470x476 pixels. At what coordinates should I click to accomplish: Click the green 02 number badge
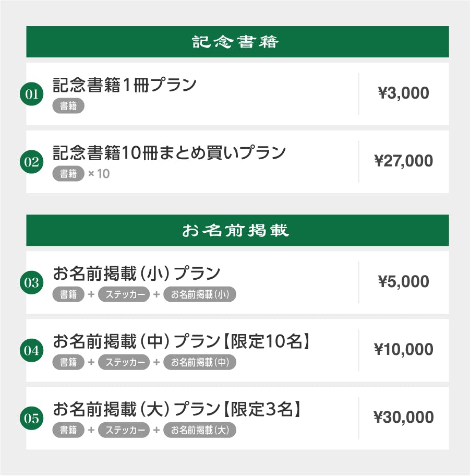coord(31,162)
